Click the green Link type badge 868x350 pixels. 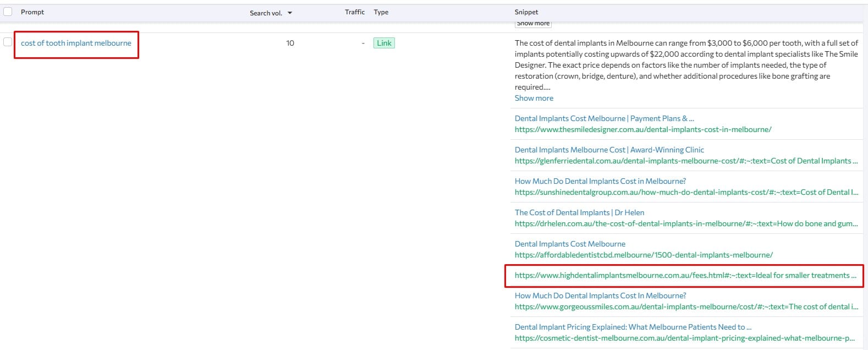[x=384, y=43]
